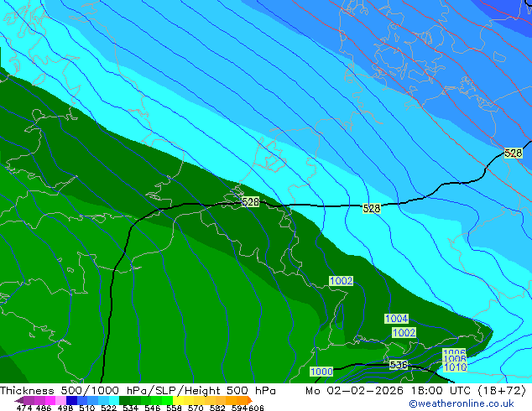Click the 528 contour label on the cyan band
Screen dimensions: 532x411
[x=371, y=208]
